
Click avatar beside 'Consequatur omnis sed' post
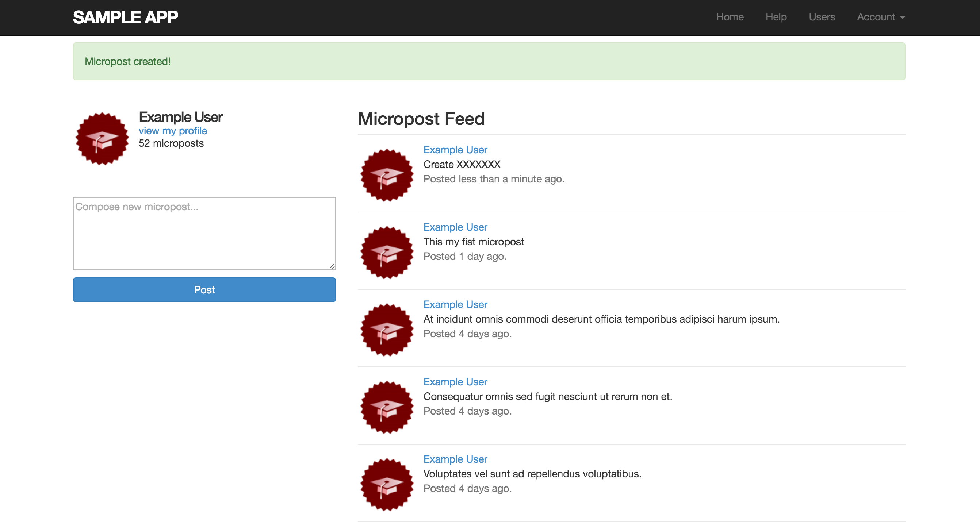click(x=387, y=407)
